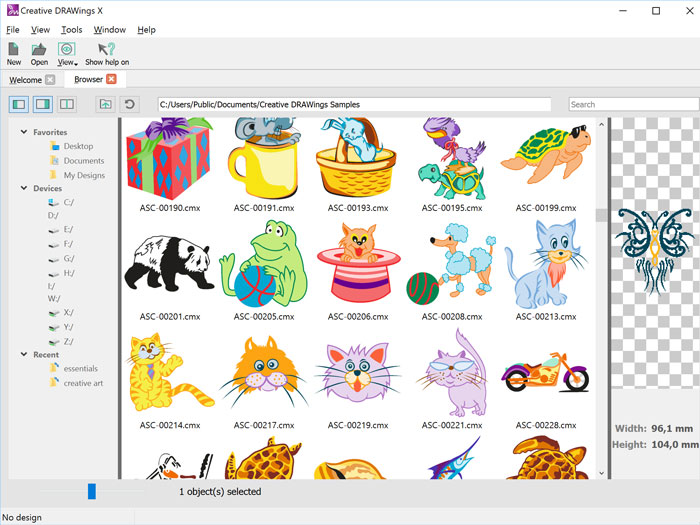Toggle the left folder panel view button

point(19,104)
